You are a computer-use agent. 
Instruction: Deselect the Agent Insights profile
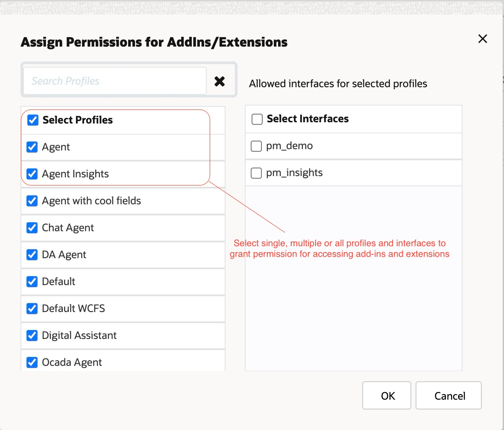(32, 174)
